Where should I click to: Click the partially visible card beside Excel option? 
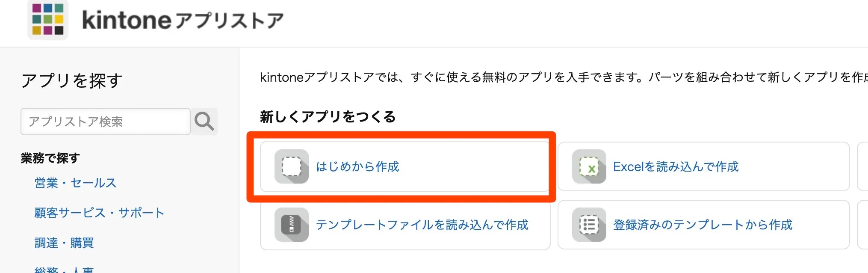point(863,166)
